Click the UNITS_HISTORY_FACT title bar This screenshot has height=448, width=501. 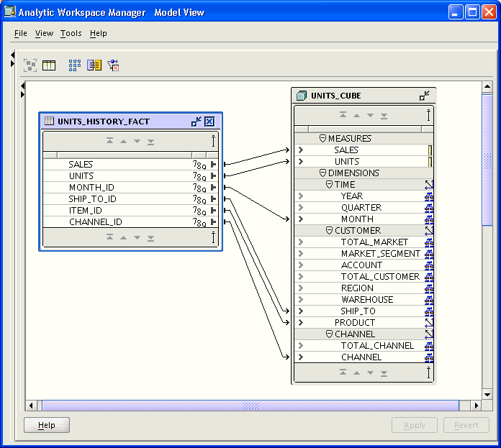tap(130, 122)
